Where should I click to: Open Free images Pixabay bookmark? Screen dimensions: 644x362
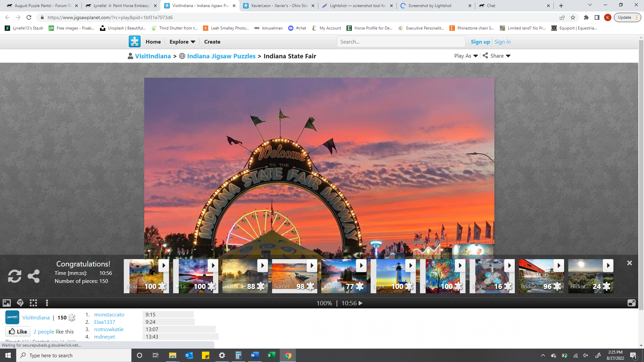tap(71, 28)
